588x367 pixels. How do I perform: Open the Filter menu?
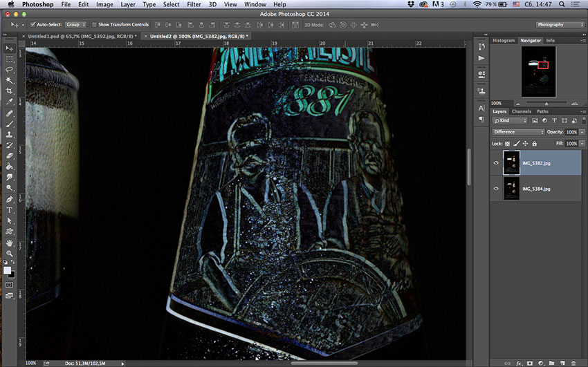194,5
